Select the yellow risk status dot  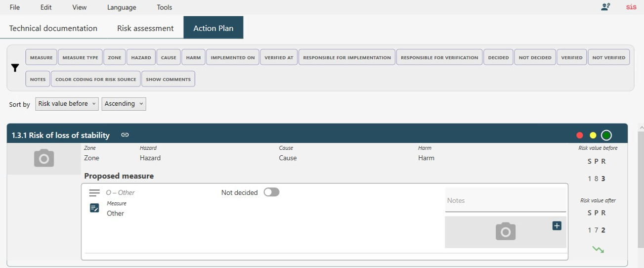click(593, 135)
